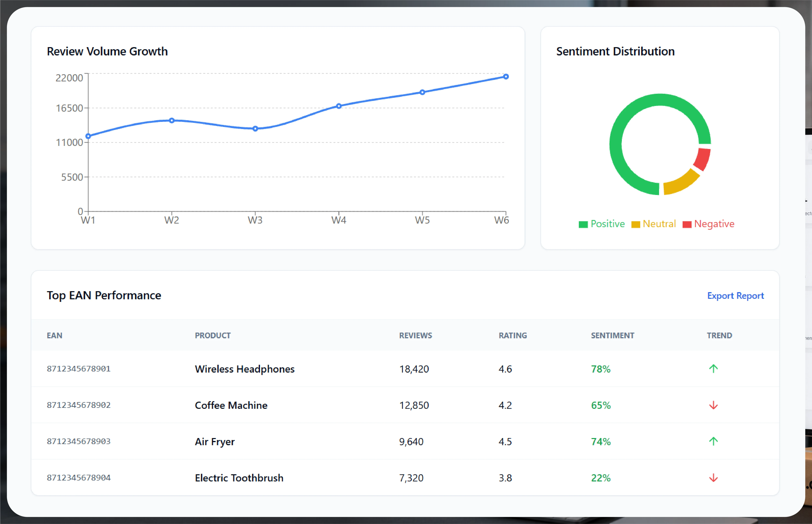Click the W1 data point on the chart
812x524 pixels.
(88, 136)
